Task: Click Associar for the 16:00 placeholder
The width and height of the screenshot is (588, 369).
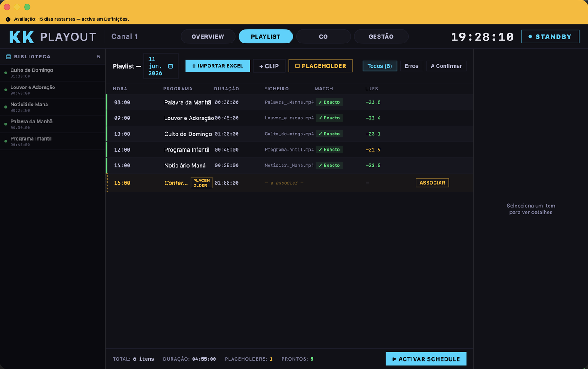Action: coord(432,183)
